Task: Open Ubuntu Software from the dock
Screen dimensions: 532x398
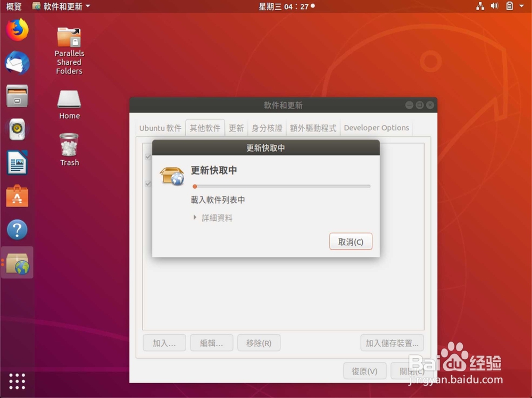Action: coord(16,196)
